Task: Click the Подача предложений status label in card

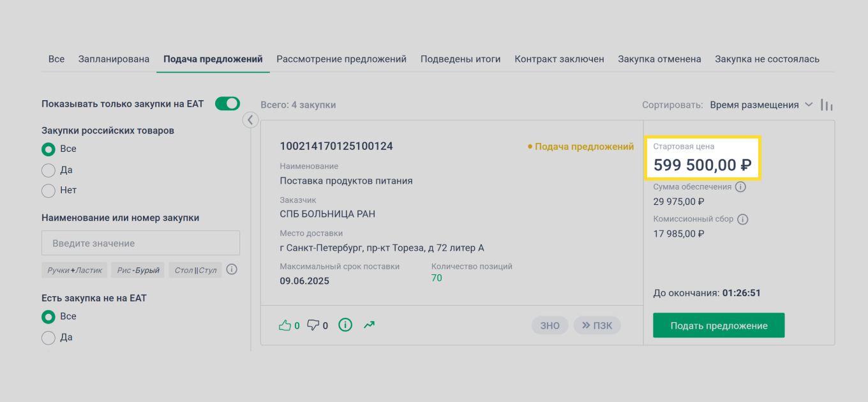Action: pyautogui.click(x=581, y=147)
